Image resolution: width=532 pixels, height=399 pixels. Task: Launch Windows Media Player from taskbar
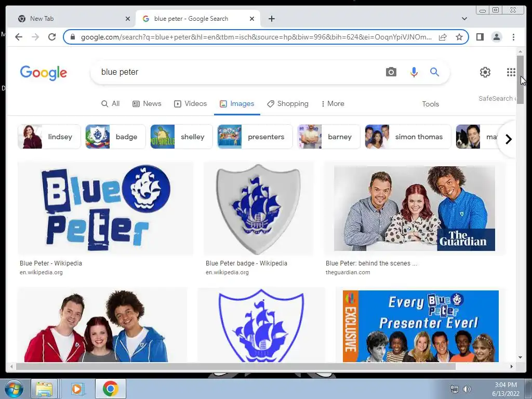(x=77, y=389)
